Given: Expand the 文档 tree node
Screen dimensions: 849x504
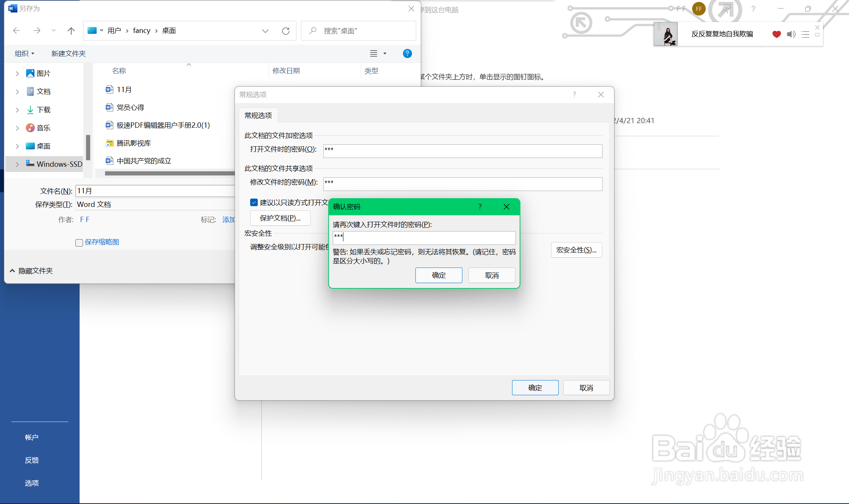Looking at the screenshot, I should pos(17,91).
